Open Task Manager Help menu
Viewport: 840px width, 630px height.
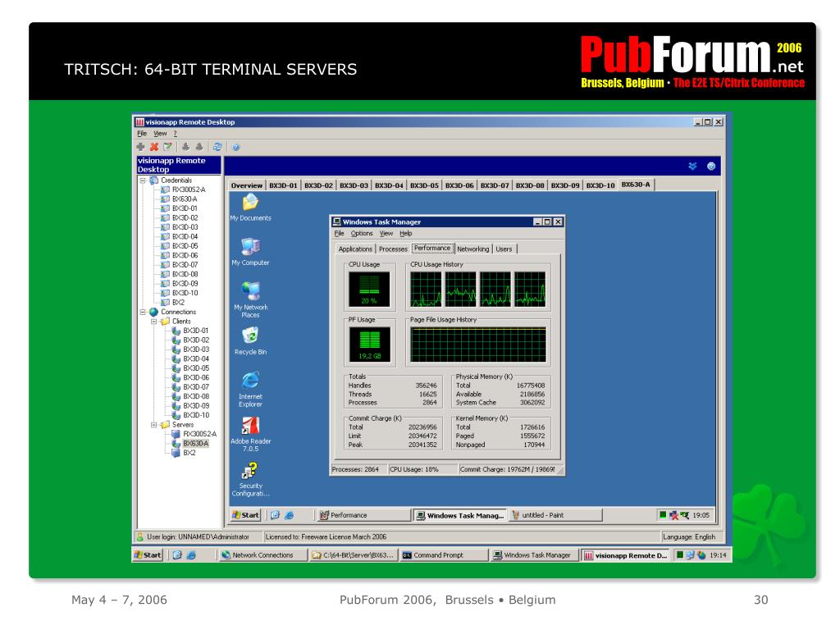[405, 234]
